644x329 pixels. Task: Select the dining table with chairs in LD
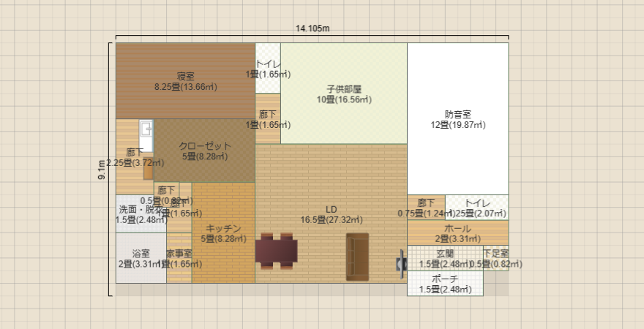tap(276, 251)
